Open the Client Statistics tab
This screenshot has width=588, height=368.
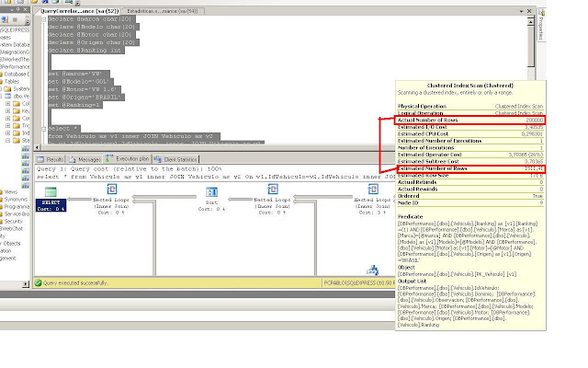pyautogui.click(x=175, y=159)
